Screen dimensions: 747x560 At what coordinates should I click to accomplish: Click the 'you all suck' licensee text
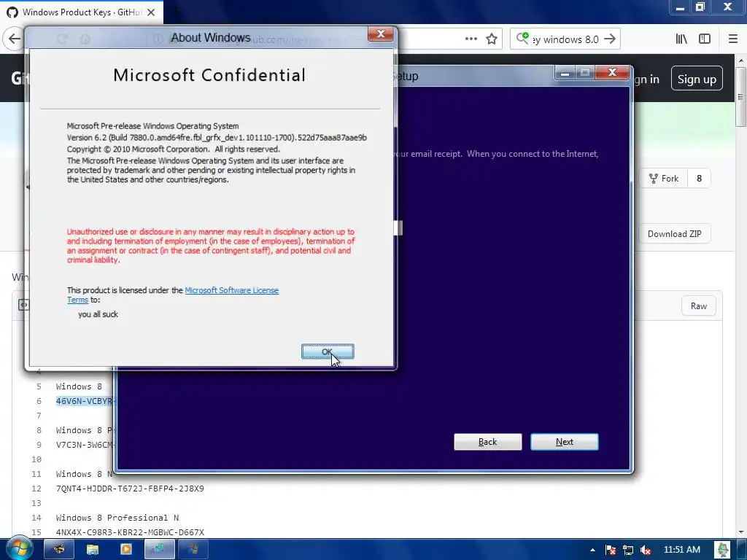(98, 314)
